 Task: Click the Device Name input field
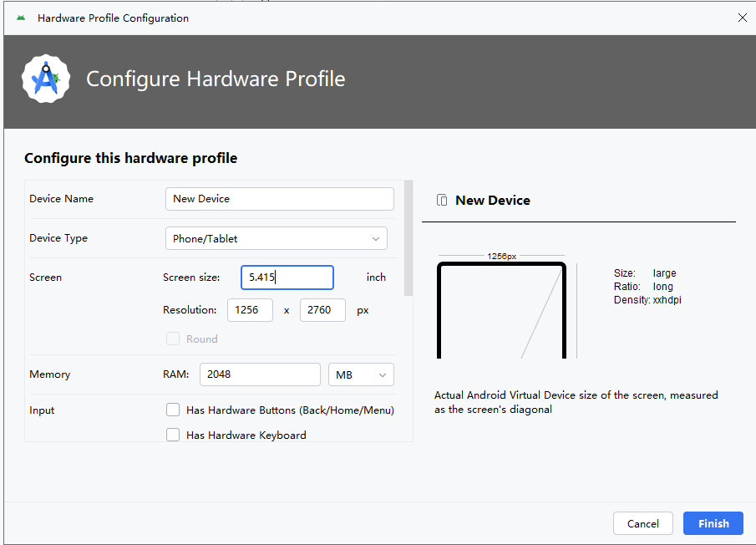coord(280,199)
